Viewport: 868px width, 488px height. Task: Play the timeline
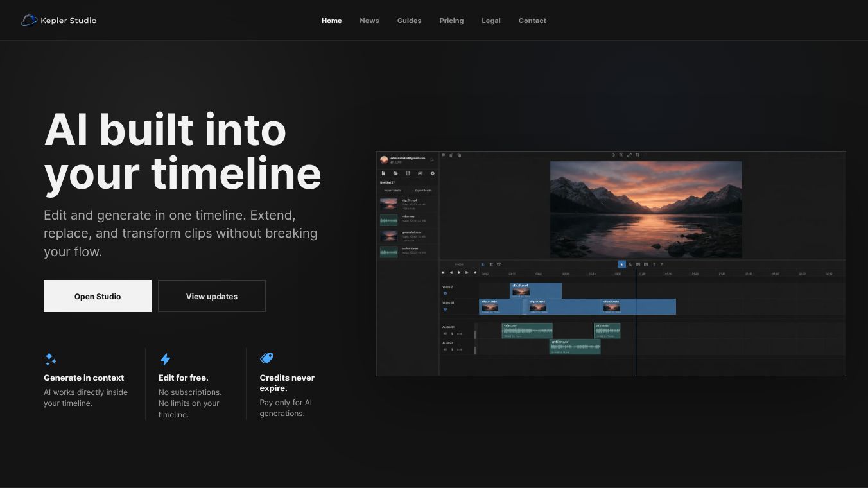(x=459, y=272)
